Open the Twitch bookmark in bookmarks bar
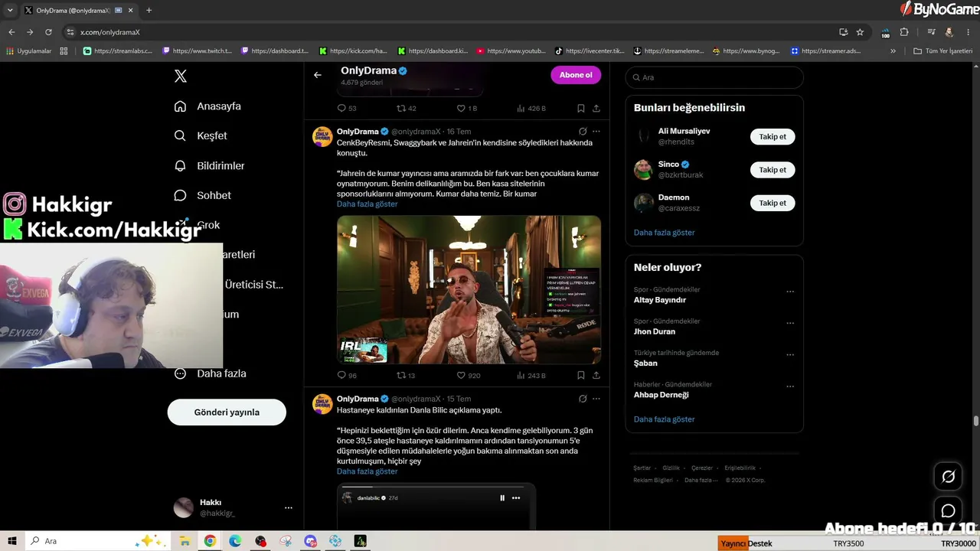 197,51
